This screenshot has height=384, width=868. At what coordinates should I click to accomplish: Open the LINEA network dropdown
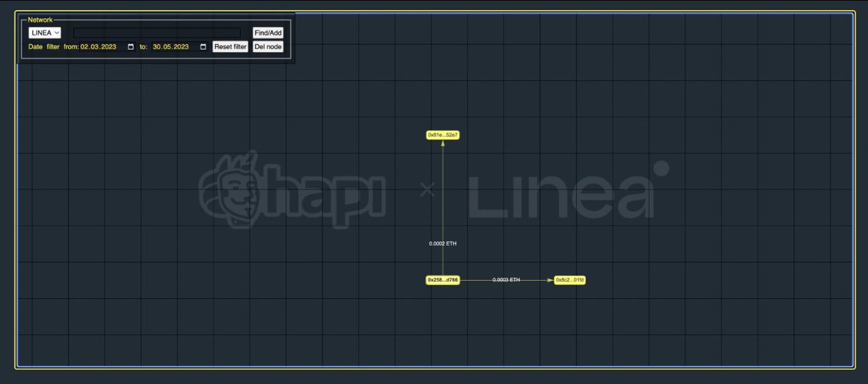pyautogui.click(x=45, y=33)
